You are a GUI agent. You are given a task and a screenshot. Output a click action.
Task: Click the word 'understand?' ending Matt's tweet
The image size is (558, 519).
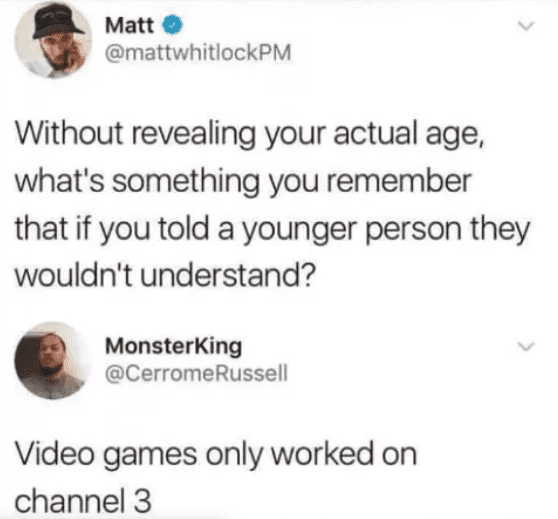pos(228,276)
